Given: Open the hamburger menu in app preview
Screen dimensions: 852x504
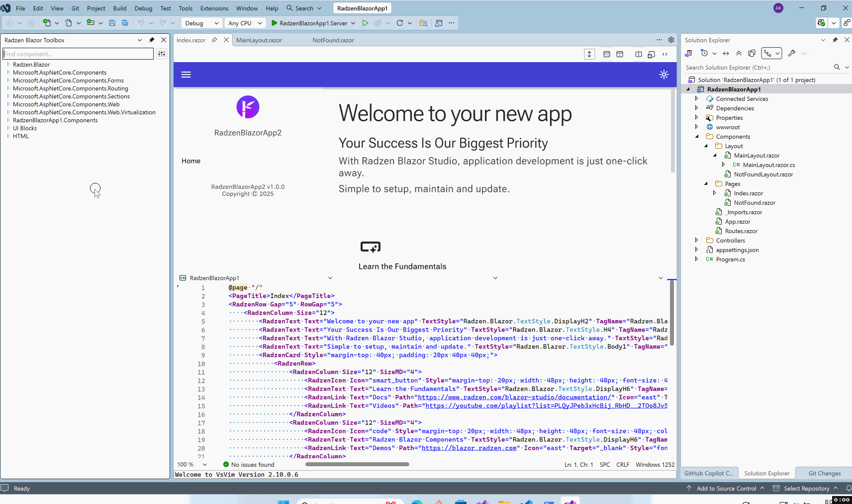Looking at the screenshot, I should (186, 75).
